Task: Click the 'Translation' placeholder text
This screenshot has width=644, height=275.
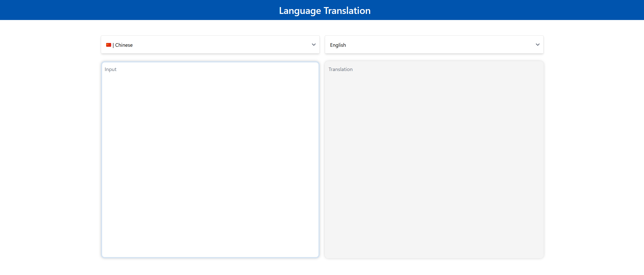Action: (x=340, y=69)
